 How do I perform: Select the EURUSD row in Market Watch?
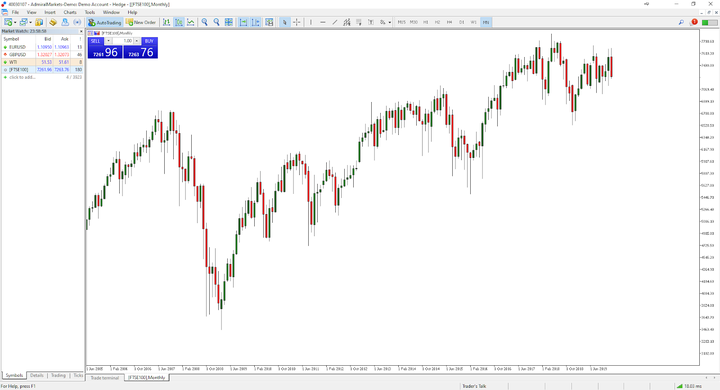(42, 47)
